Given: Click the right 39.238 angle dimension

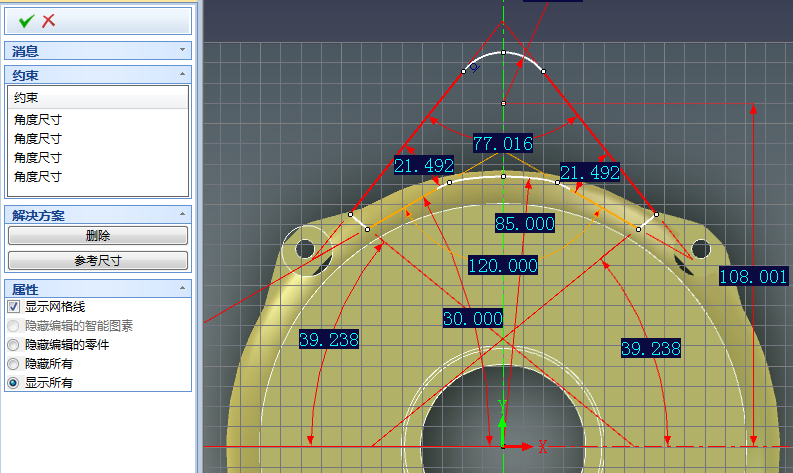Looking at the screenshot, I should point(651,348).
